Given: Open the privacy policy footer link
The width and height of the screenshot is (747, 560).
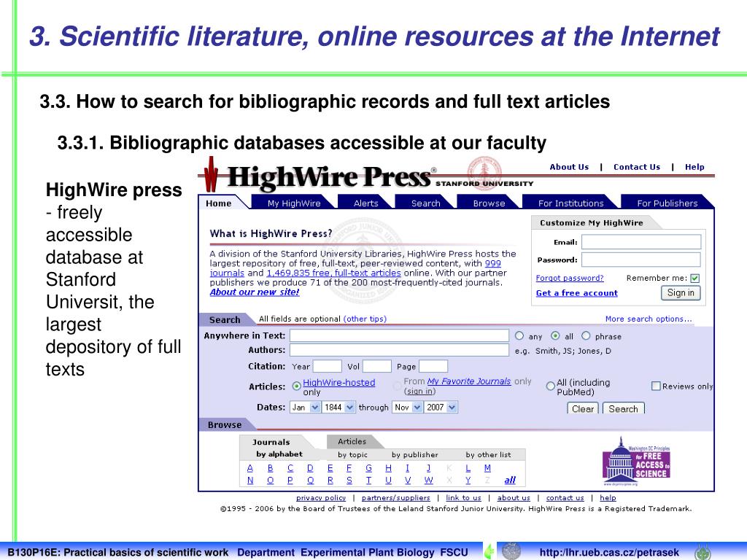Looking at the screenshot, I should (321, 497).
